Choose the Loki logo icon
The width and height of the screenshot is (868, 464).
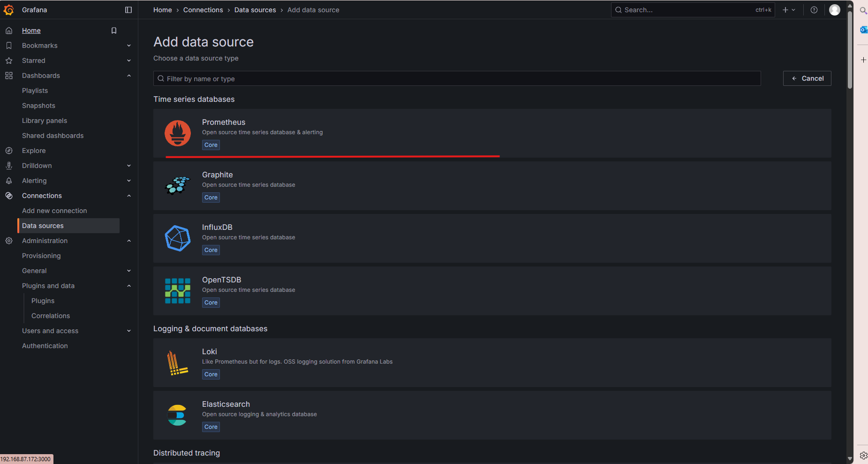pos(178,363)
